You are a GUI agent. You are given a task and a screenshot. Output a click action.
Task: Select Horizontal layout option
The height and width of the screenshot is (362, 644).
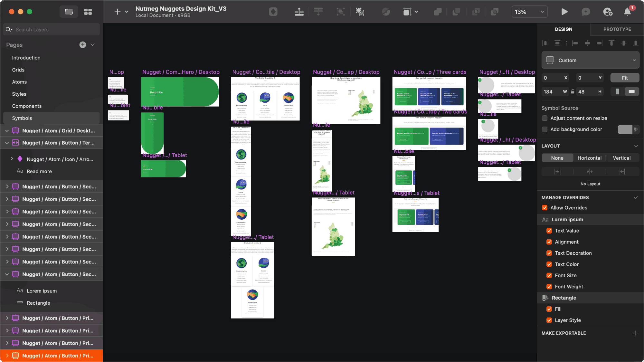589,158
